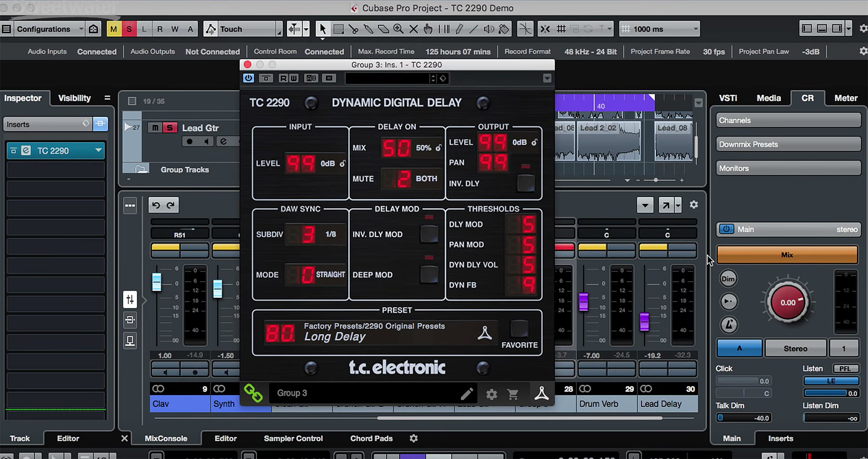Image resolution: width=868 pixels, height=459 pixels.
Task: Open plugin shopping cart icon
Action: 513,394
